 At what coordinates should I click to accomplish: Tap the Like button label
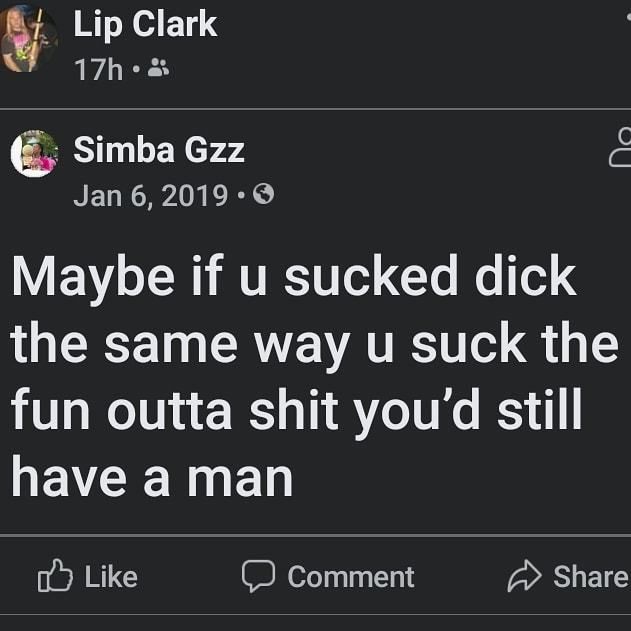click(x=111, y=577)
